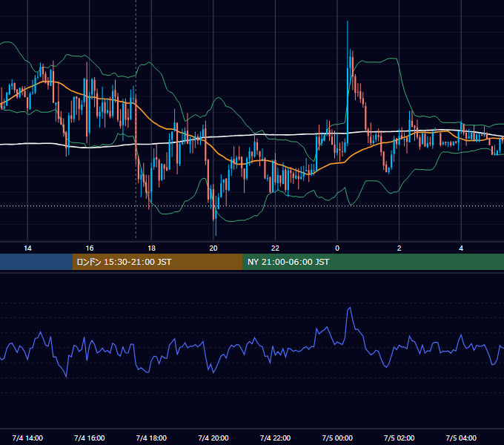Click the hour label 4 on price axis

(x=461, y=248)
